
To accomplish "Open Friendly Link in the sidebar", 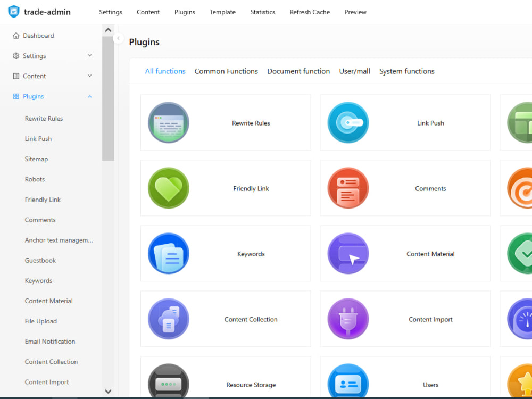I will 43,199.
